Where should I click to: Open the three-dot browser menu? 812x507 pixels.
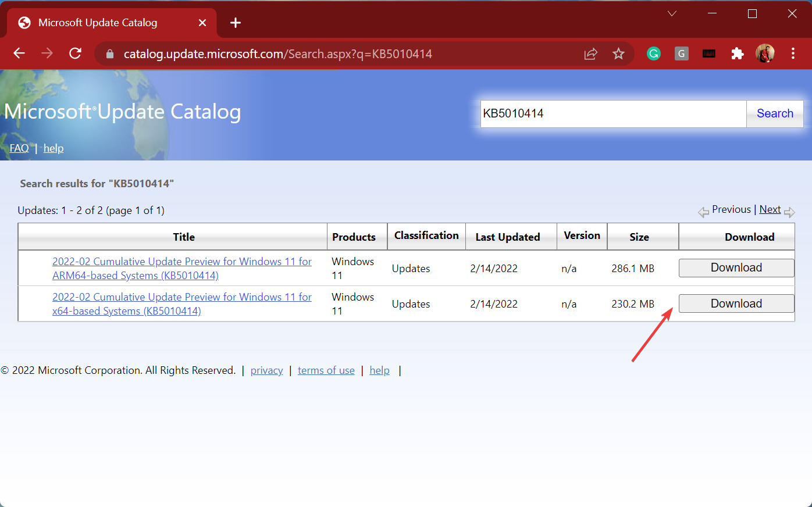(793, 53)
